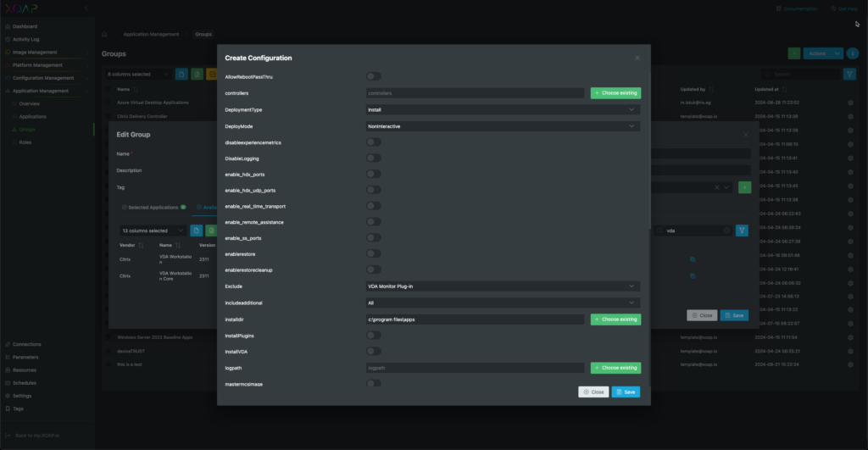Screen dimensions: 868x450
Task: Click the home icon in the breadcrumb
Action: [x=104, y=34]
